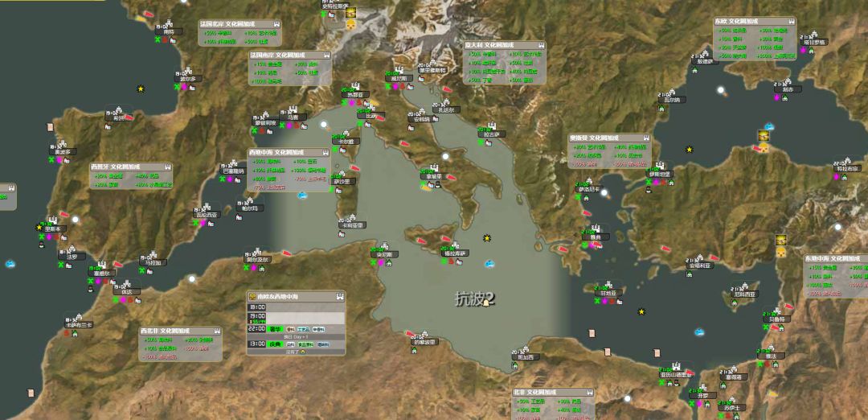Image resolution: width=868 pixels, height=420 pixels.
Task: Click the skull icon near 史特拉斯堡
Action: [x=351, y=25]
